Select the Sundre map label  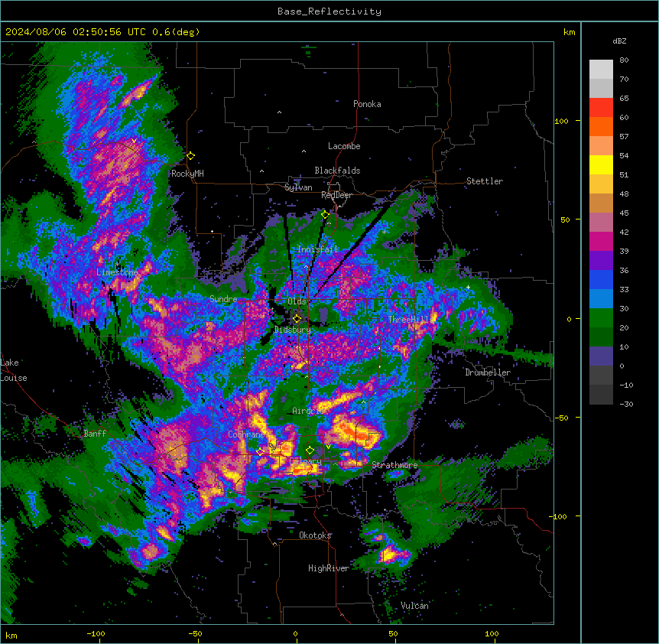click(223, 299)
